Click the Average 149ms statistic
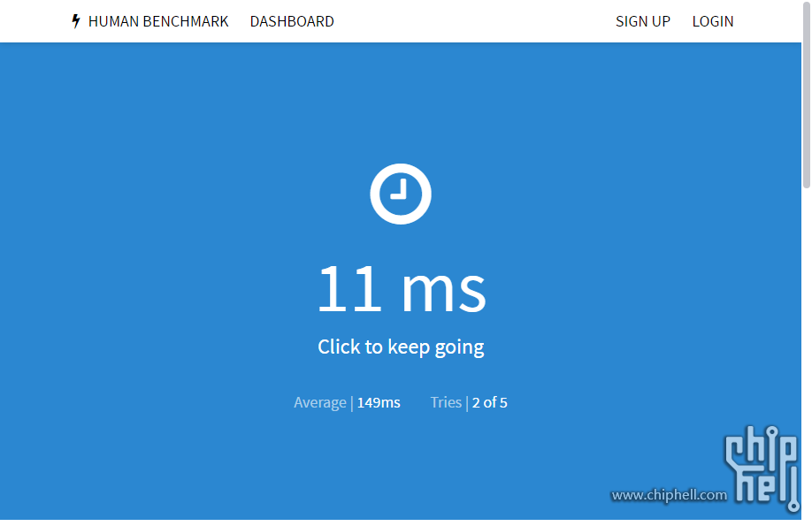 pyautogui.click(x=347, y=402)
